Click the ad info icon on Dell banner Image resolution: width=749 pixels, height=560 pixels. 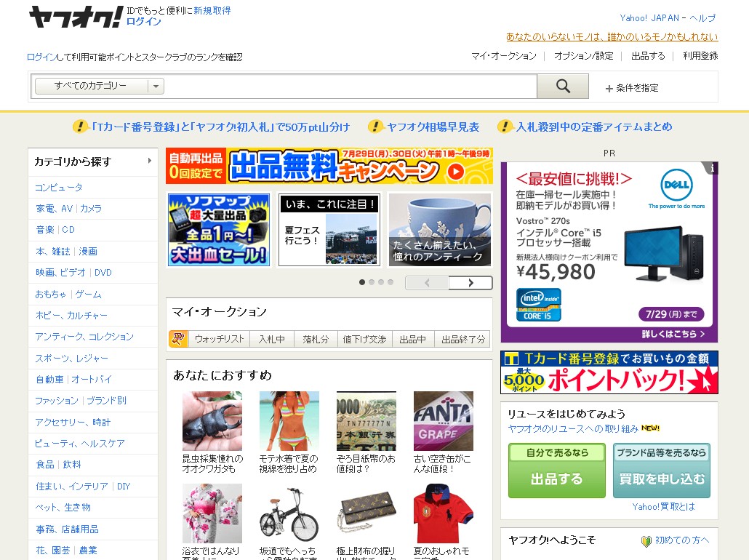(x=712, y=168)
